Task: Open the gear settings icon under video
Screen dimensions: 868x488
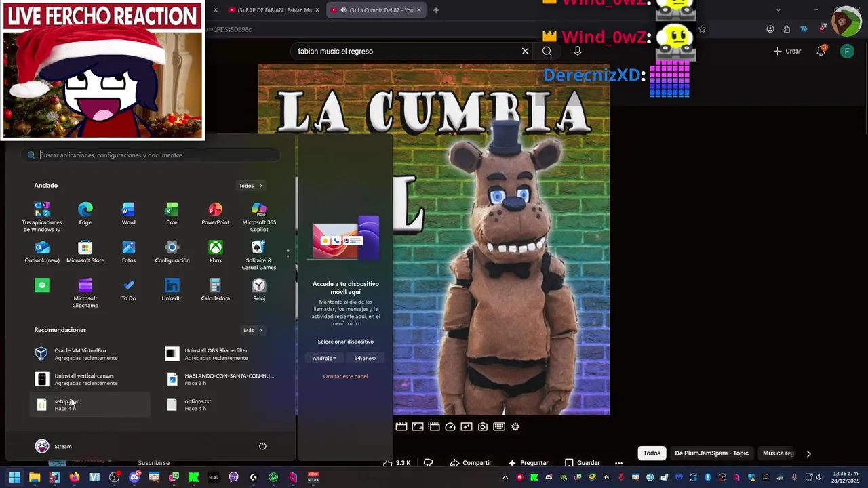Action: coord(515,426)
